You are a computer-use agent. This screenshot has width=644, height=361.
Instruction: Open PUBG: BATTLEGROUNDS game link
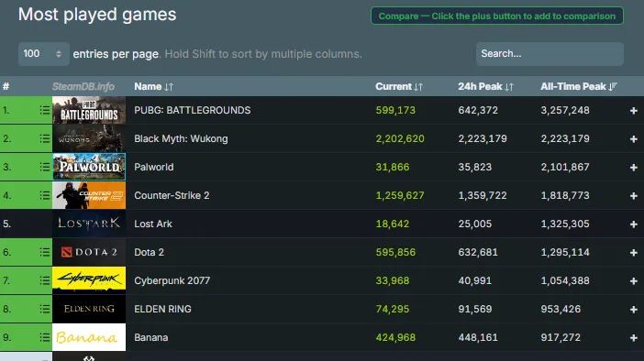[193, 110]
